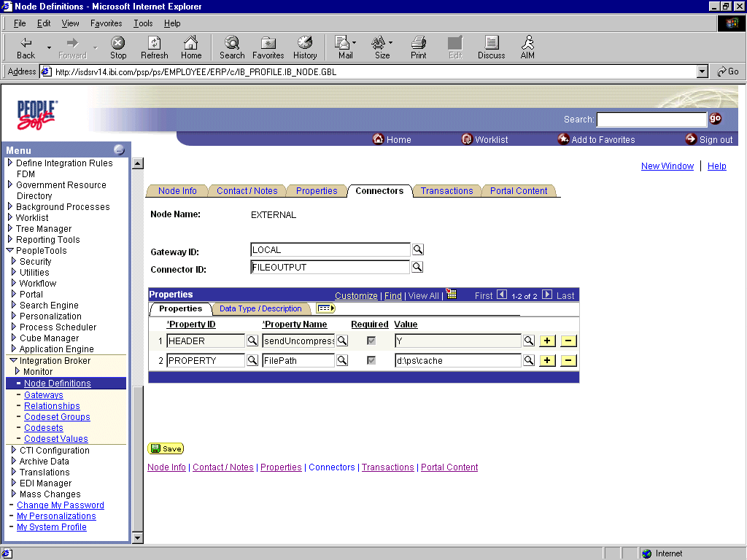Open the FilePath value lookup
This screenshot has height=560, width=747.
coord(529,359)
